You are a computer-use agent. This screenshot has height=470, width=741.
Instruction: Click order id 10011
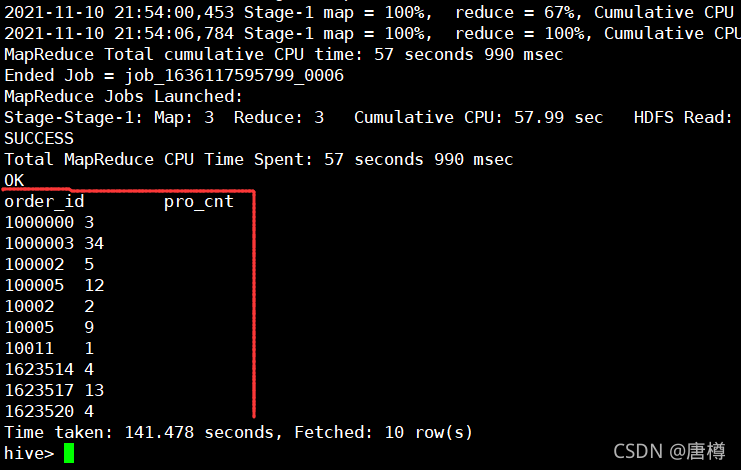click(x=29, y=349)
